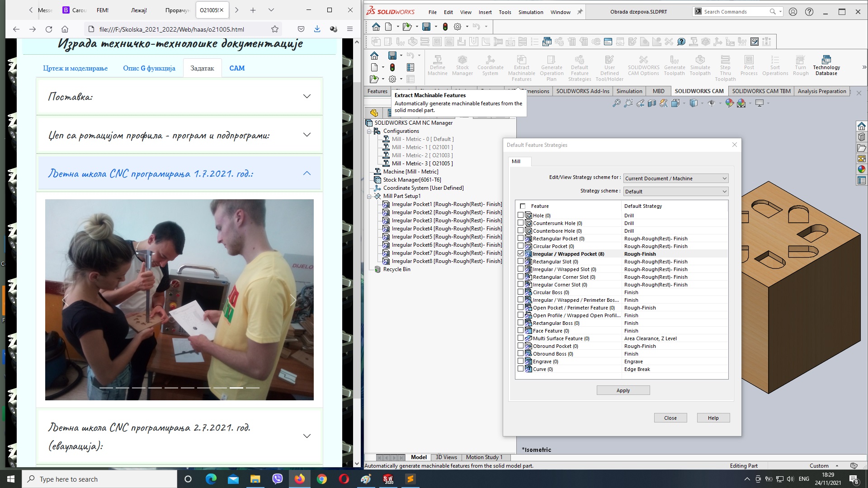Open the CAM tab on the web page
The width and height of the screenshot is (868, 488).
pos(237,68)
